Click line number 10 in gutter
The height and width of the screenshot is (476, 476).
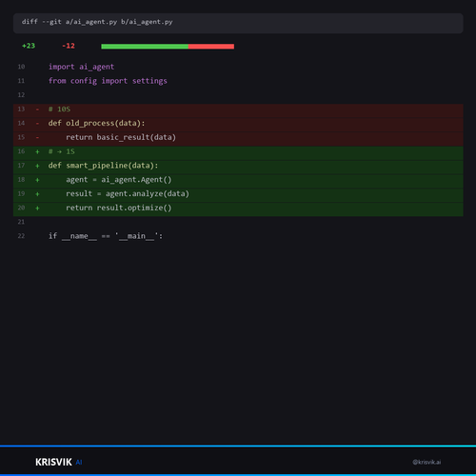coord(21,67)
